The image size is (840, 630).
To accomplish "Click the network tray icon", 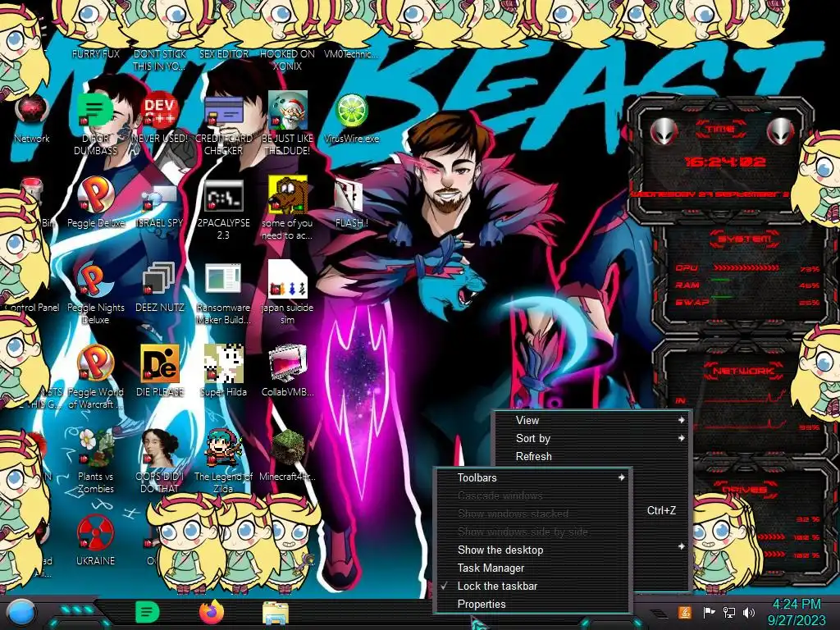I will 729,612.
